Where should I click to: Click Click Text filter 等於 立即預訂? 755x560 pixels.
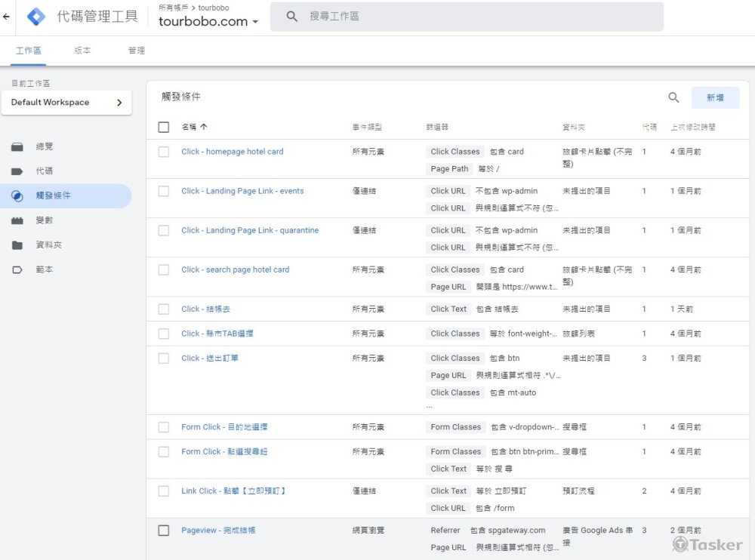[476, 491]
